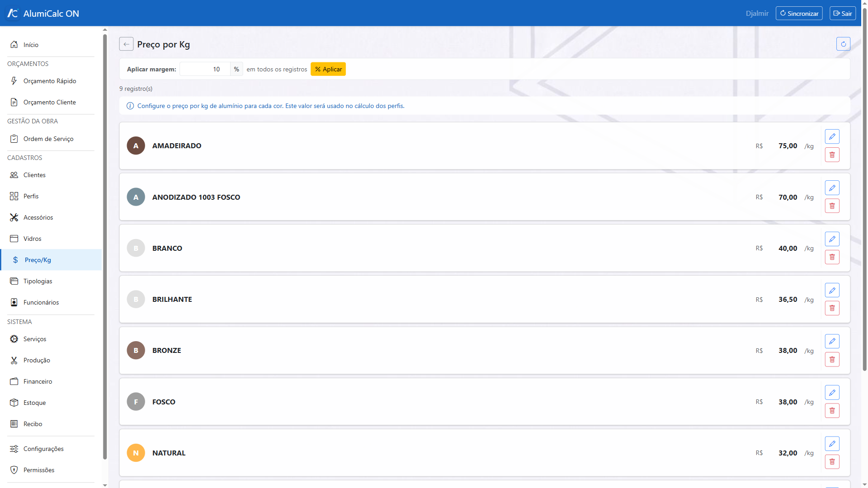Viewport: 868px width, 488px height.
Task: Click the BRONZE color avatar circle
Action: point(136,350)
